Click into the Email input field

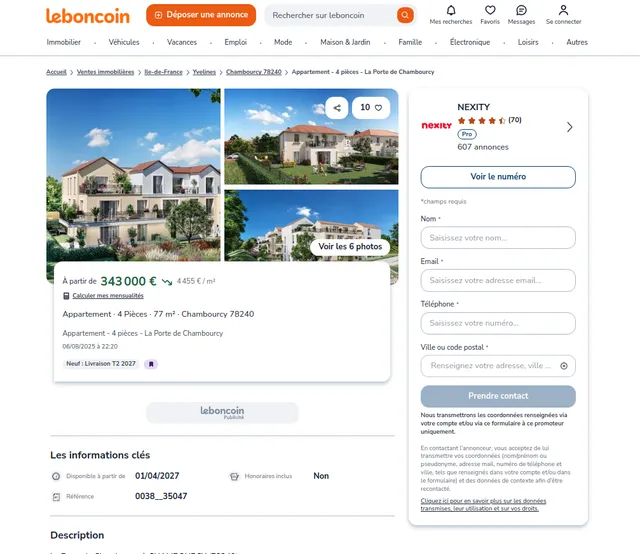point(498,280)
